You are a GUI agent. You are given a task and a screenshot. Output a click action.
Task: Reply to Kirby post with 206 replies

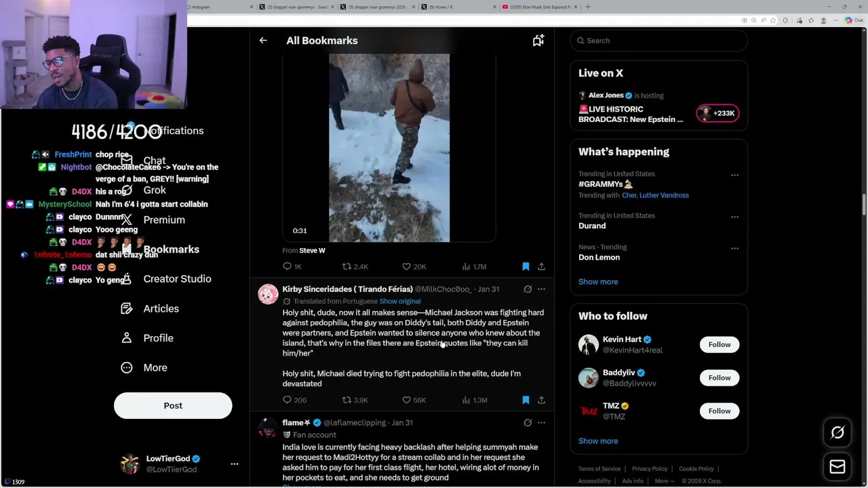tap(294, 401)
